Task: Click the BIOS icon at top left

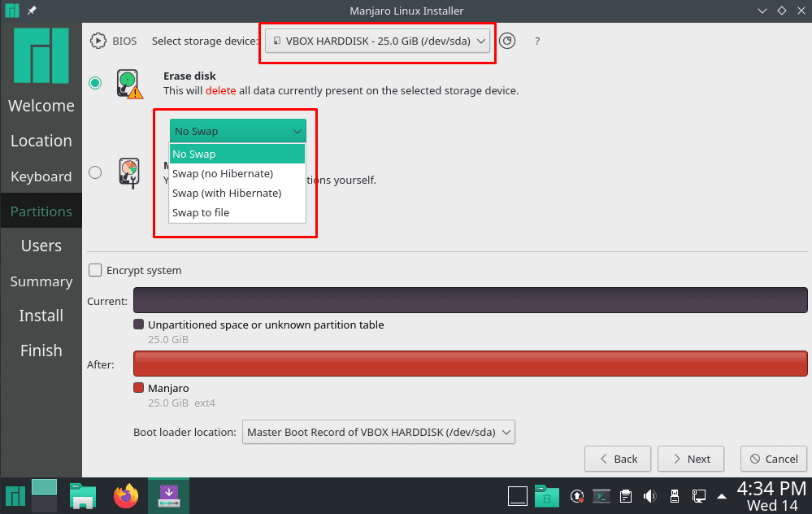Action: pos(98,41)
